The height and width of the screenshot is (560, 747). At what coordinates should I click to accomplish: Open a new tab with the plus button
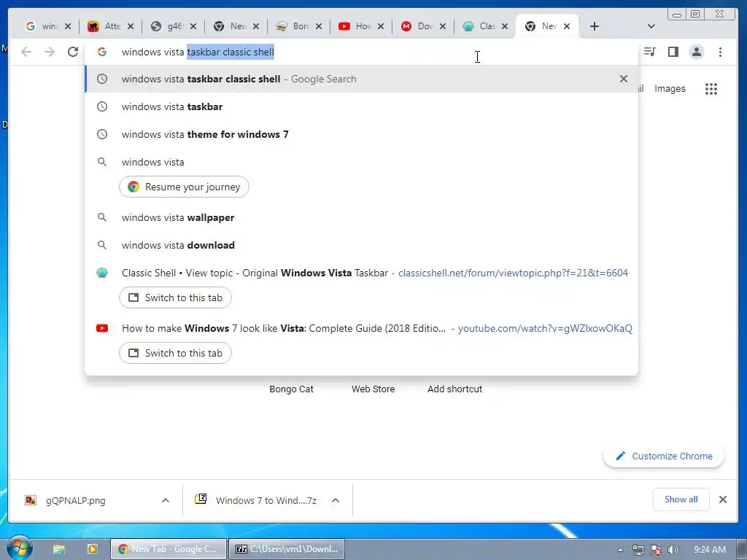point(594,26)
